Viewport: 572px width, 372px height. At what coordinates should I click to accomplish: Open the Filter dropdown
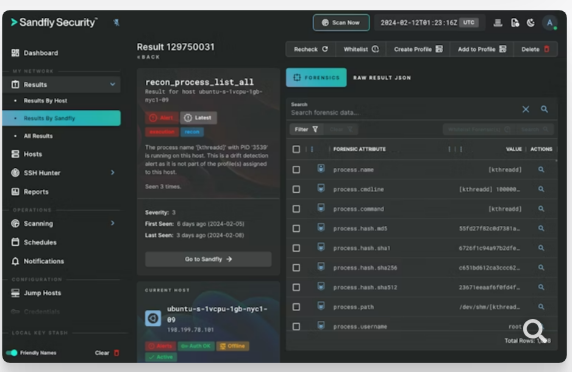(x=306, y=129)
